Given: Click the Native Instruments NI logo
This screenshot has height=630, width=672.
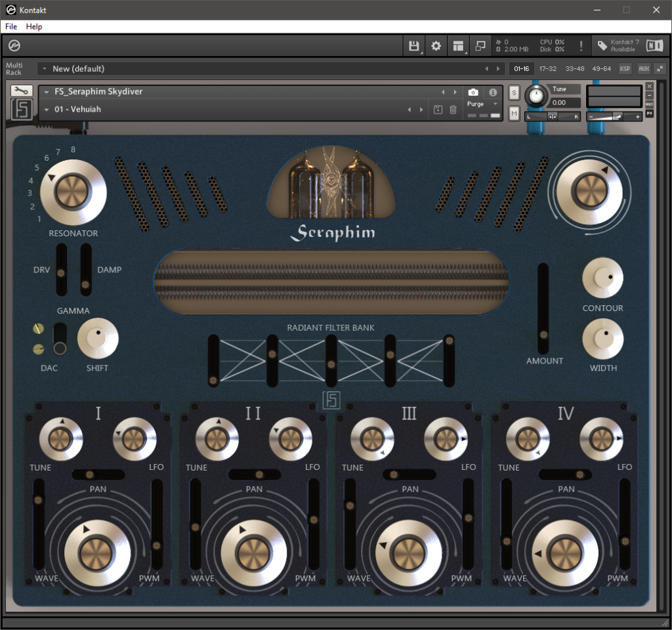Looking at the screenshot, I should pyautogui.click(x=654, y=45).
